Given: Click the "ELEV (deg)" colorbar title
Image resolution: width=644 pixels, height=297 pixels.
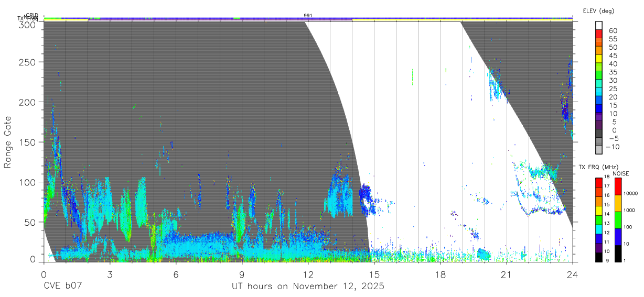Looking at the screenshot, I should [x=598, y=10].
